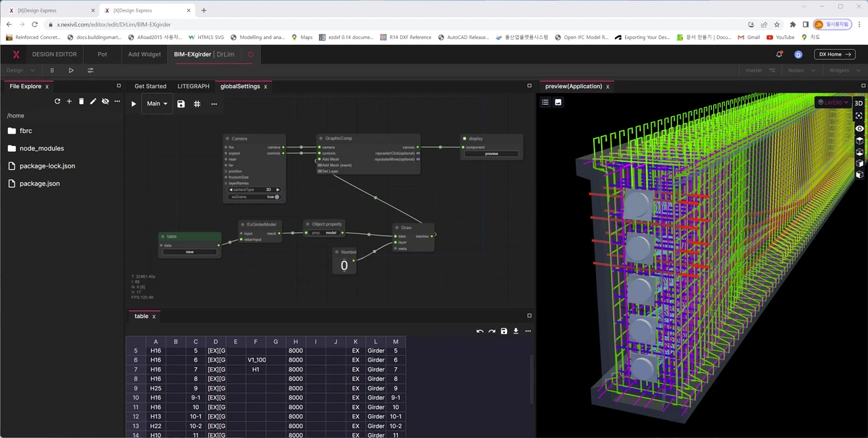The width and height of the screenshot is (868, 438).
Task: Select the fourth cube view icon
Action: point(859,174)
